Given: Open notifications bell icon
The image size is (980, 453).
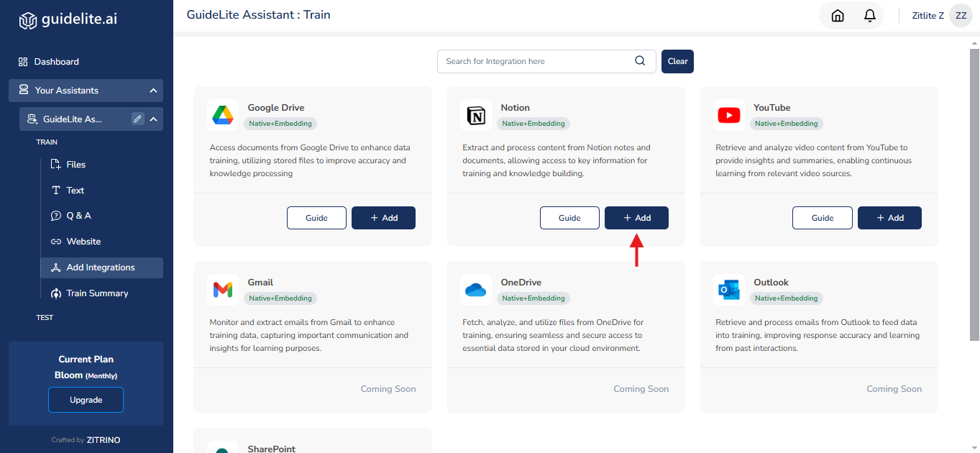Looking at the screenshot, I should tap(870, 16).
